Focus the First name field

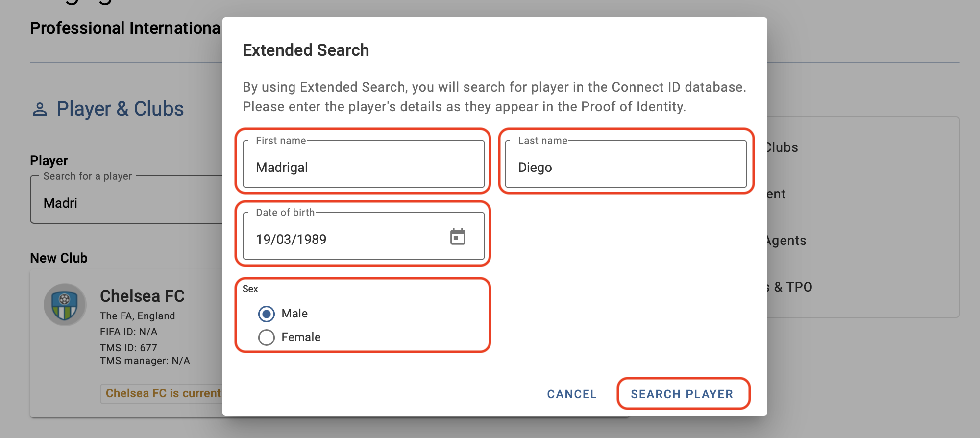pos(364,164)
